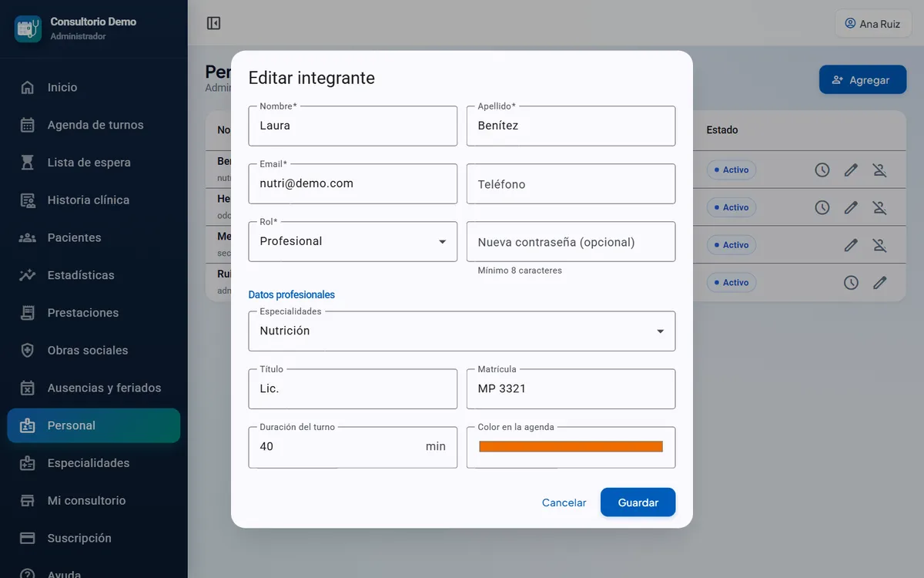The width and height of the screenshot is (924, 578).
Task: Click the Matrícula field with MP 3321
Action: [x=571, y=389]
